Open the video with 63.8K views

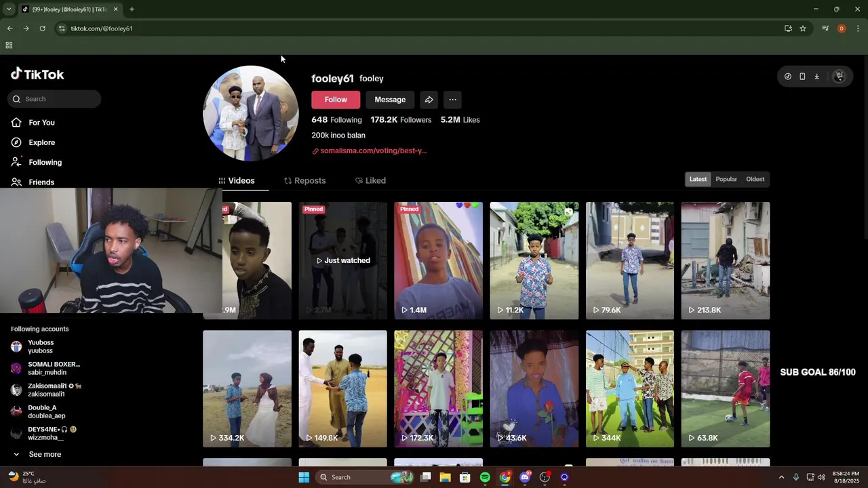726,388
